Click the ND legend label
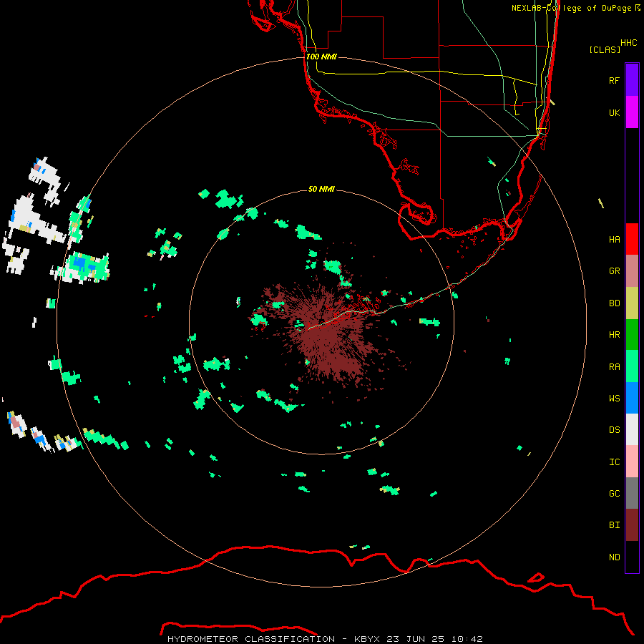Screen dimensions: 644x644 coord(614,557)
